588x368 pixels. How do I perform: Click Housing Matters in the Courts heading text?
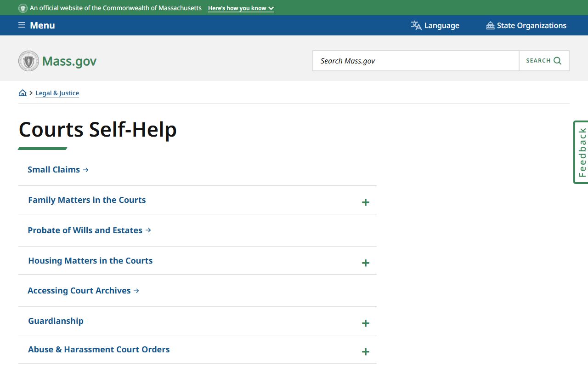point(90,261)
